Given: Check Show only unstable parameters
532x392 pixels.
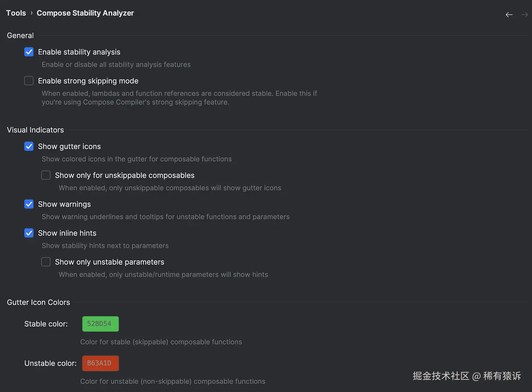Looking at the screenshot, I should pyautogui.click(x=46, y=262).
